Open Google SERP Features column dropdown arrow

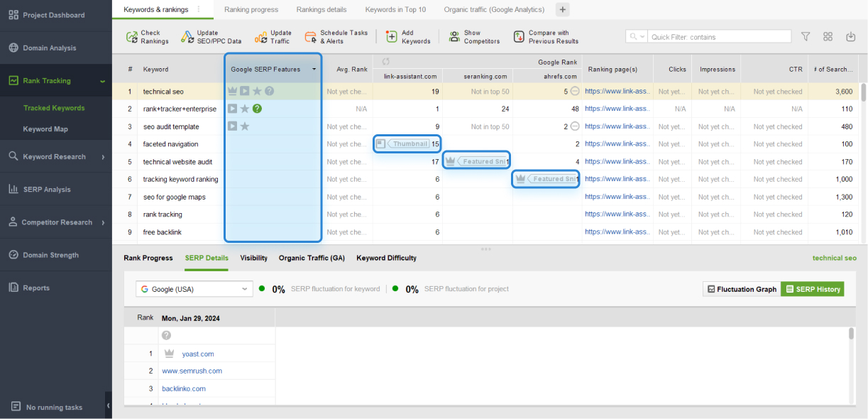click(314, 70)
